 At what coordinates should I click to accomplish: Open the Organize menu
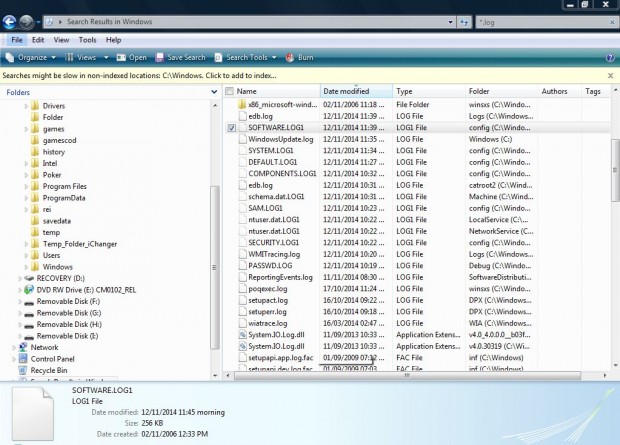(x=30, y=58)
